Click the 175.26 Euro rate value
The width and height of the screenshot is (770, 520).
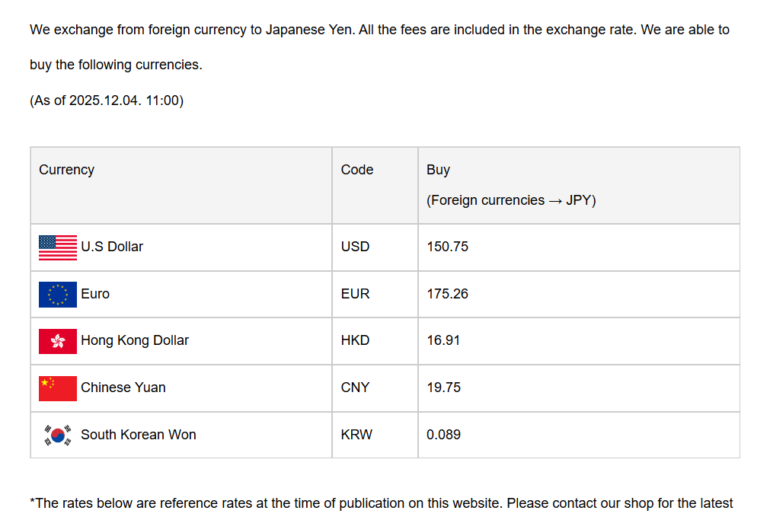click(x=447, y=294)
